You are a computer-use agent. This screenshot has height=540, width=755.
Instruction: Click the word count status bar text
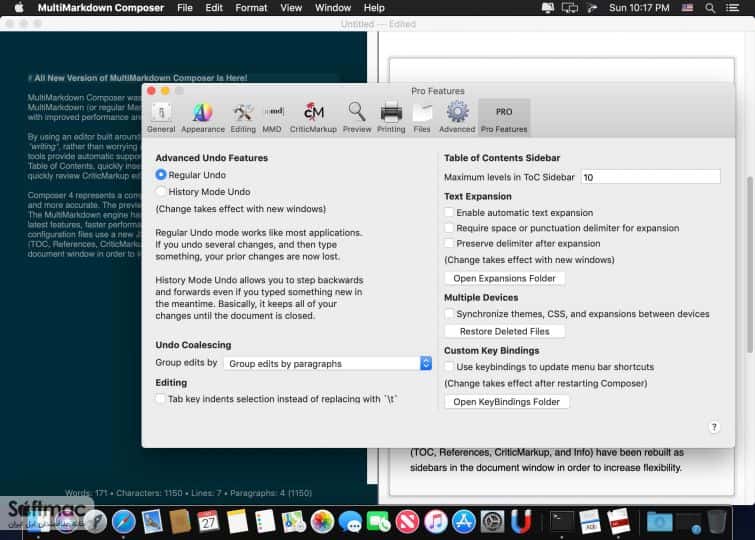tap(188, 493)
